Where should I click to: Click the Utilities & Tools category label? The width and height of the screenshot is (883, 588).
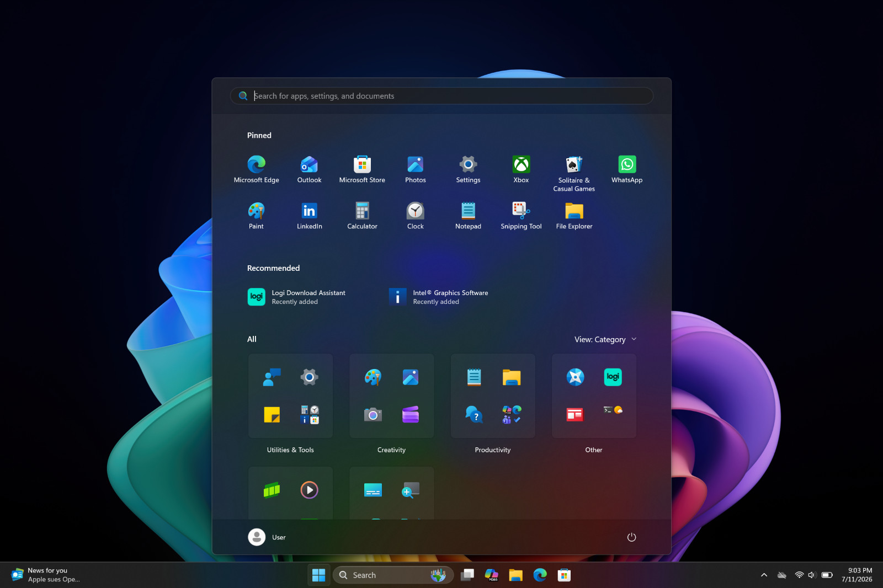pyautogui.click(x=290, y=450)
